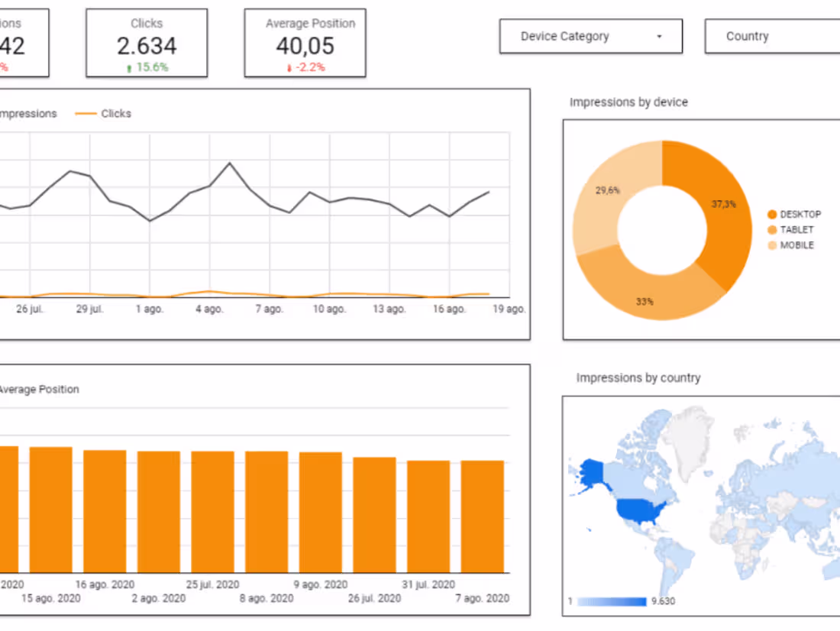Image resolution: width=840 pixels, height=631 pixels.
Task: Toggle the Impressions legend label off
Action: [x=28, y=113]
